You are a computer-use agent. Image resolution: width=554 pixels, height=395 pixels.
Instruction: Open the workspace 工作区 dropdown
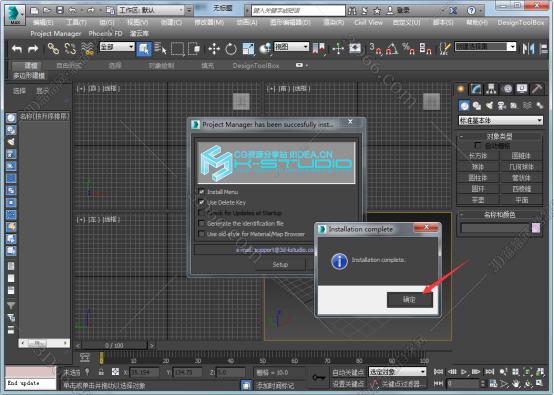pos(151,10)
